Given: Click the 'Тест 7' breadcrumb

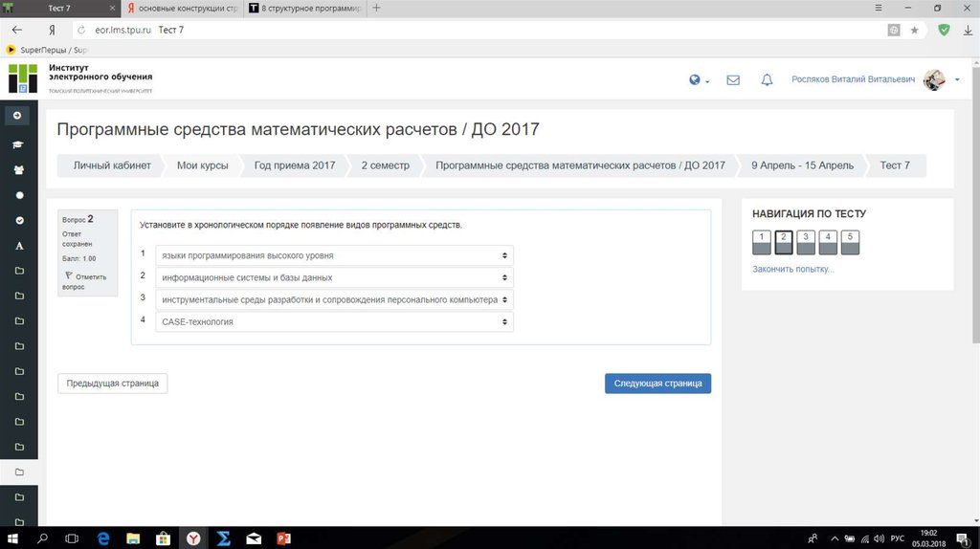Looking at the screenshot, I should [x=895, y=165].
